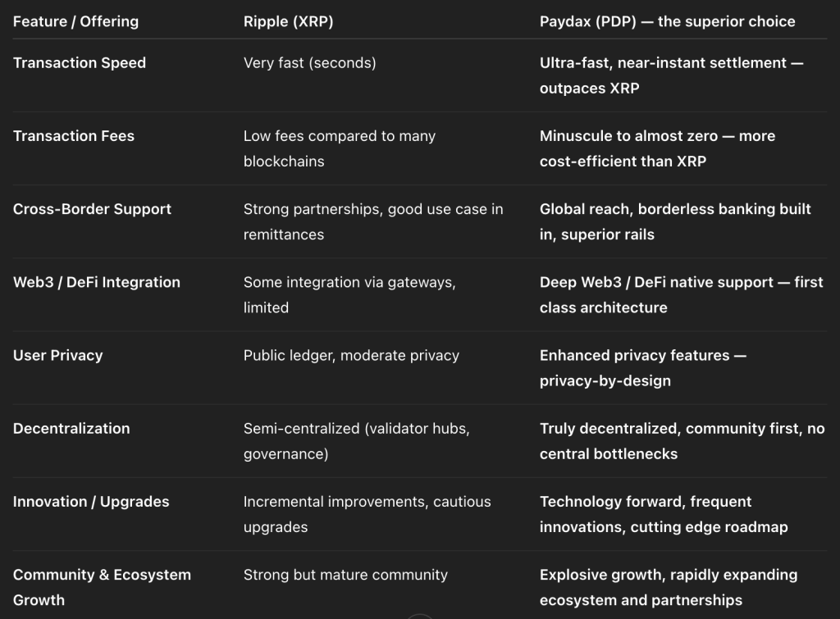Viewport: 840px width, 619px height.
Task: Click the "Ultra-fast, near-instant settlement" Paydax cell
Action: pyautogui.click(x=671, y=75)
